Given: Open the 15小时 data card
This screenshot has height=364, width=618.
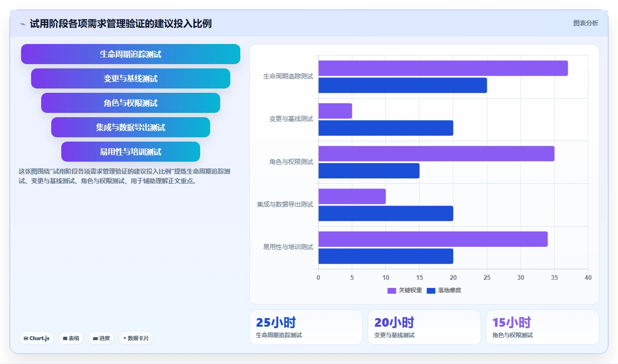Looking at the screenshot, I should (542, 327).
